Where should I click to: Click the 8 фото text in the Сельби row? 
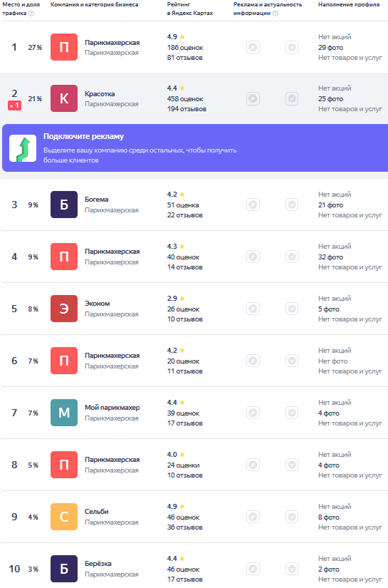pyautogui.click(x=329, y=517)
